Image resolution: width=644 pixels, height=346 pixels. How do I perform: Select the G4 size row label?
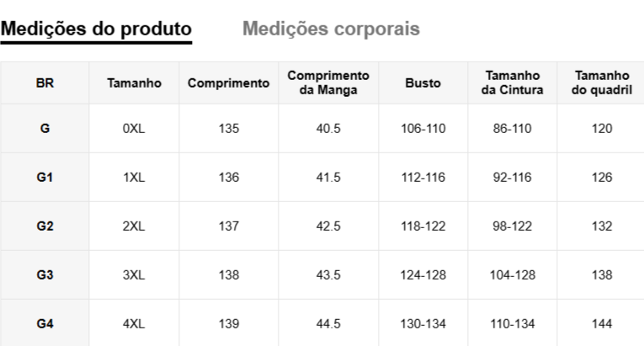(45, 324)
